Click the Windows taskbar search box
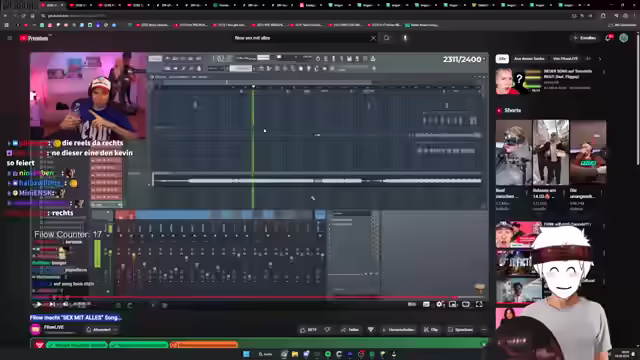640x360 pixels. pos(265,354)
